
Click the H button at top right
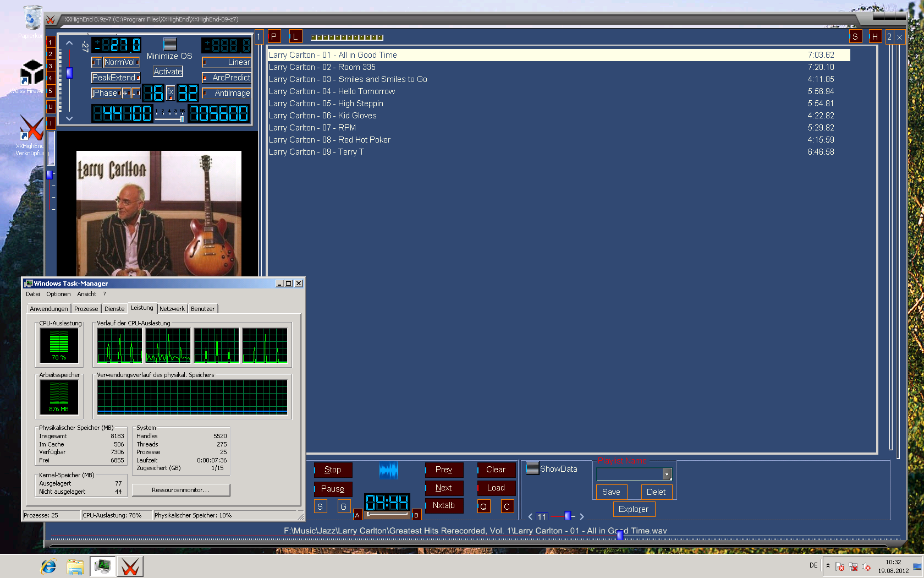tap(875, 37)
